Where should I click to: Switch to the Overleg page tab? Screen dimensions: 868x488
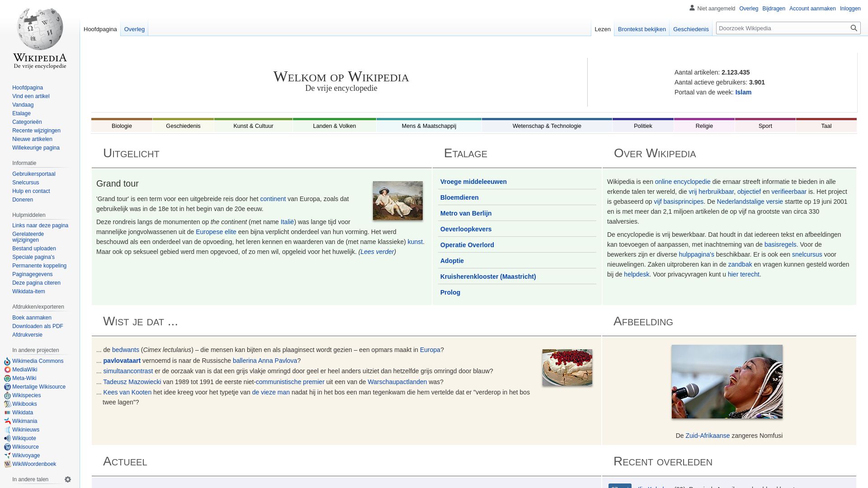[x=134, y=29]
